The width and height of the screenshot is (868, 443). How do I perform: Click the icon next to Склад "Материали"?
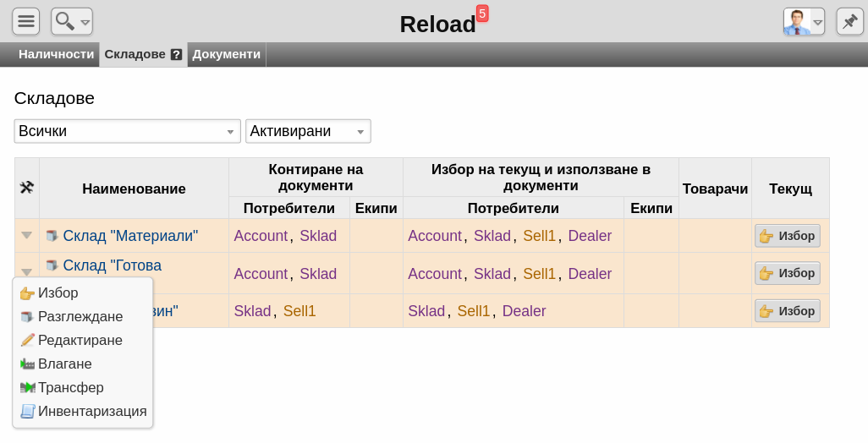52,236
